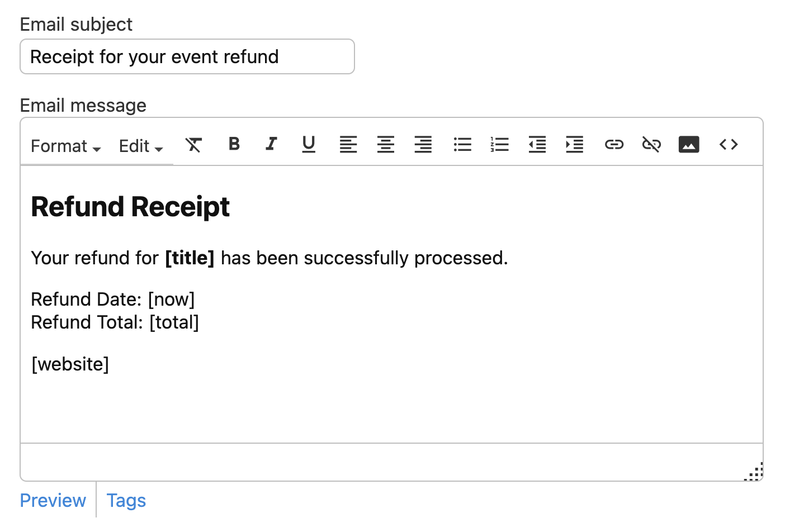
Task: Align text to the right
Action: click(423, 145)
